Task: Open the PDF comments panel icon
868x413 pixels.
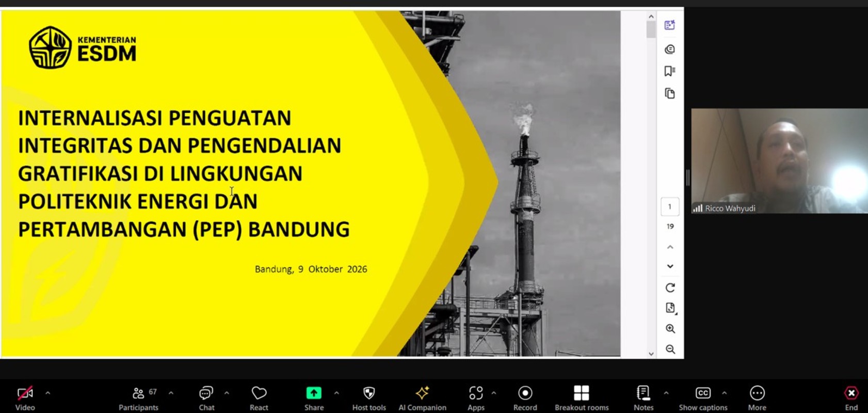Action: click(670, 49)
